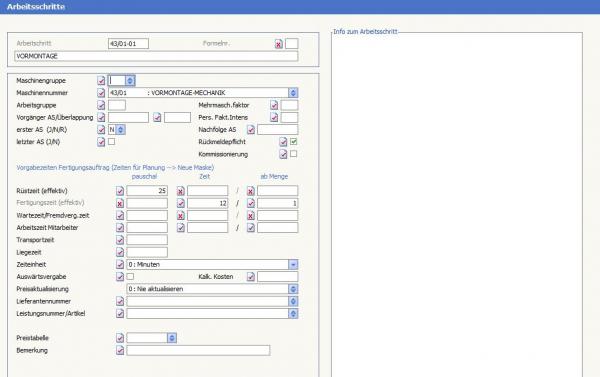The width and height of the screenshot is (600, 377).
Task: Click the checkmark icon before Fertigungszeit Zeit value 12
Action: (181, 203)
